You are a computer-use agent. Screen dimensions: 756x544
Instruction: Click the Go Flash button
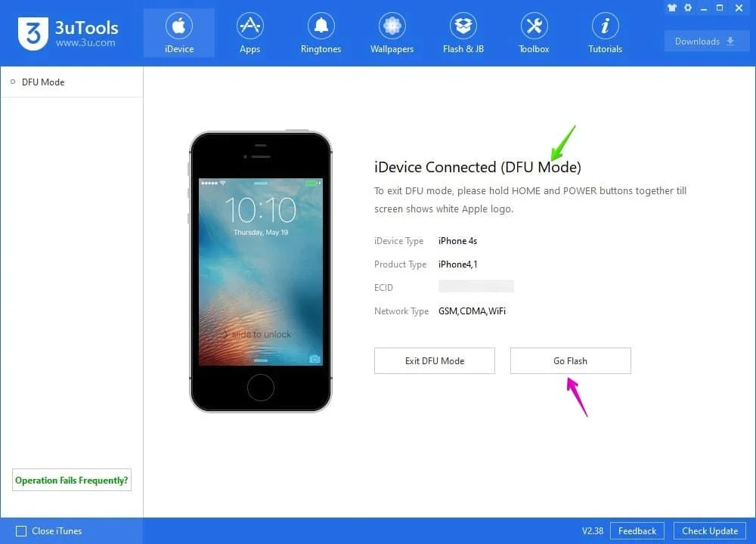pyautogui.click(x=570, y=361)
